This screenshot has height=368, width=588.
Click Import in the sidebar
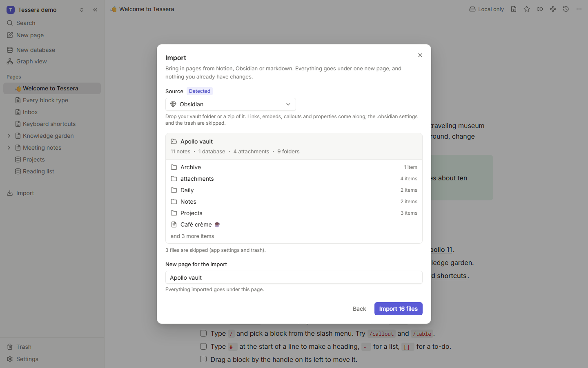click(x=52, y=193)
